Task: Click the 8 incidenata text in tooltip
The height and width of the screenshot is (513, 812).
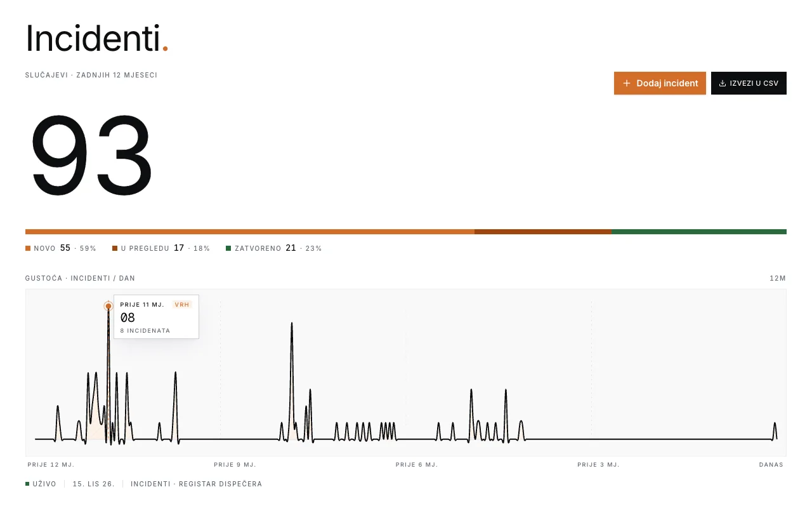Action: coord(145,331)
